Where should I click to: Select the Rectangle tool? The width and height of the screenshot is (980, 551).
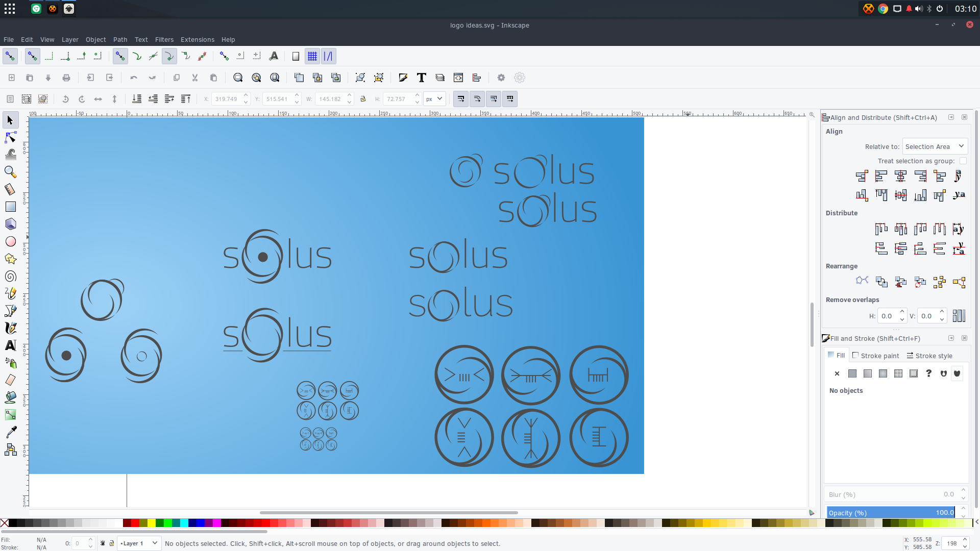(10, 207)
